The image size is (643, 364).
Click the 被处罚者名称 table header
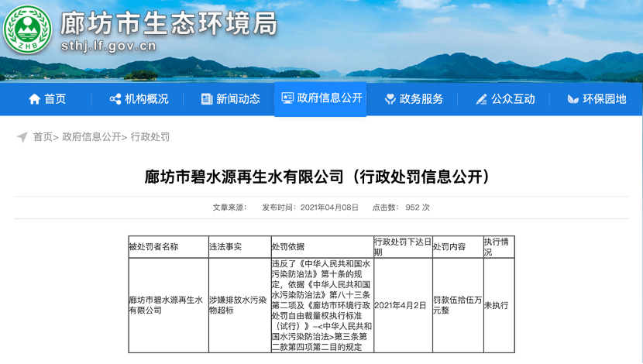click(169, 247)
